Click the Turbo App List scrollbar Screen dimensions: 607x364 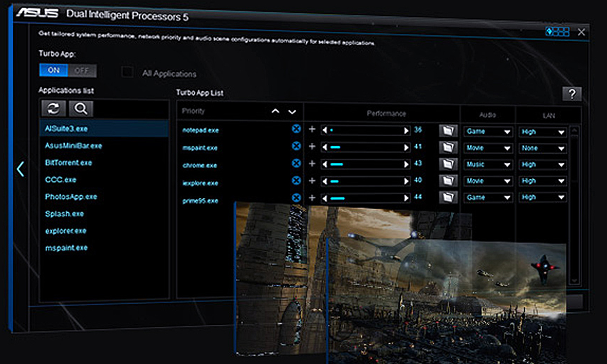[575, 205]
